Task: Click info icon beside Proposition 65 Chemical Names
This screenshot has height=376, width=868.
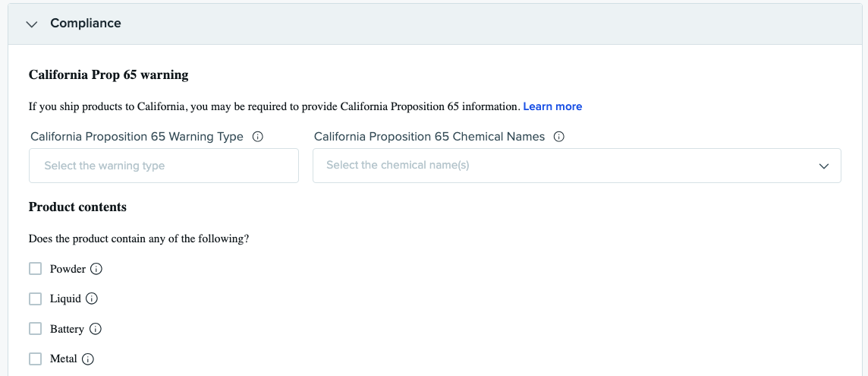Action: coord(559,137)
